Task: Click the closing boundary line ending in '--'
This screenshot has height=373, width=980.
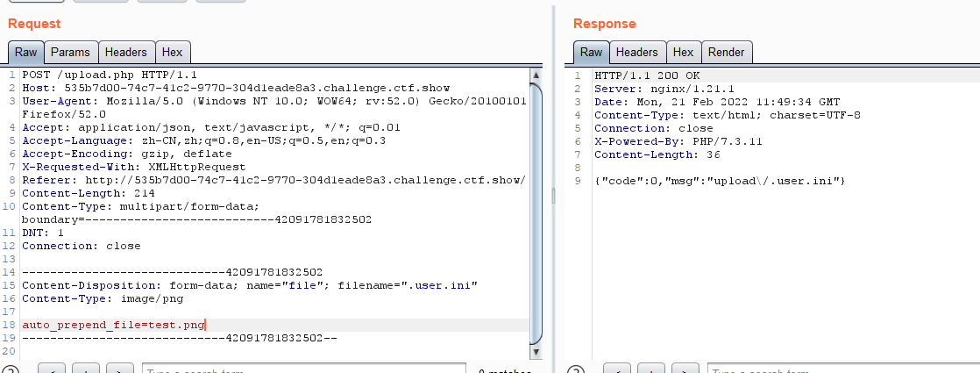Action: (180, 338)
